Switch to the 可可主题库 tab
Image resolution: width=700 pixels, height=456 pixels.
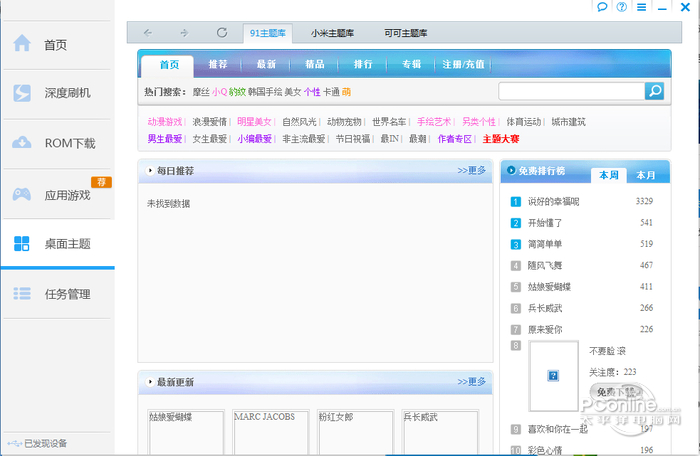coord(405,33)
